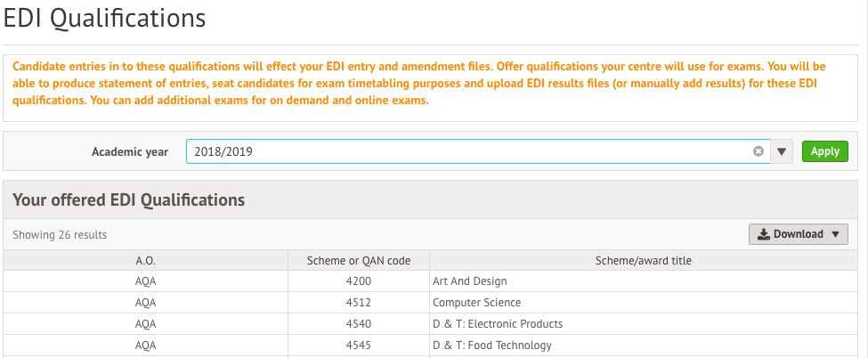The height and width of the screenshot is (358, 868).
Task: Open the academic year dropdown arrow
Action: coord(781,151)
